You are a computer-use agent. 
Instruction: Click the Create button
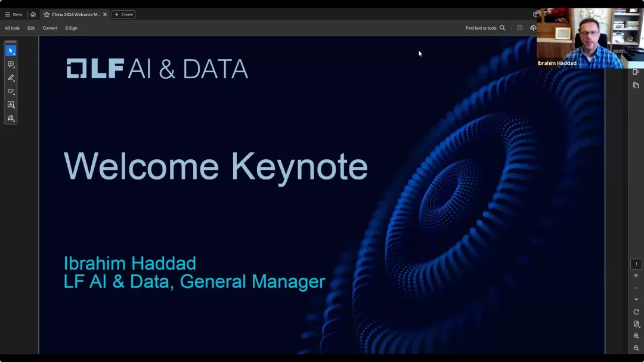[123, 14]
